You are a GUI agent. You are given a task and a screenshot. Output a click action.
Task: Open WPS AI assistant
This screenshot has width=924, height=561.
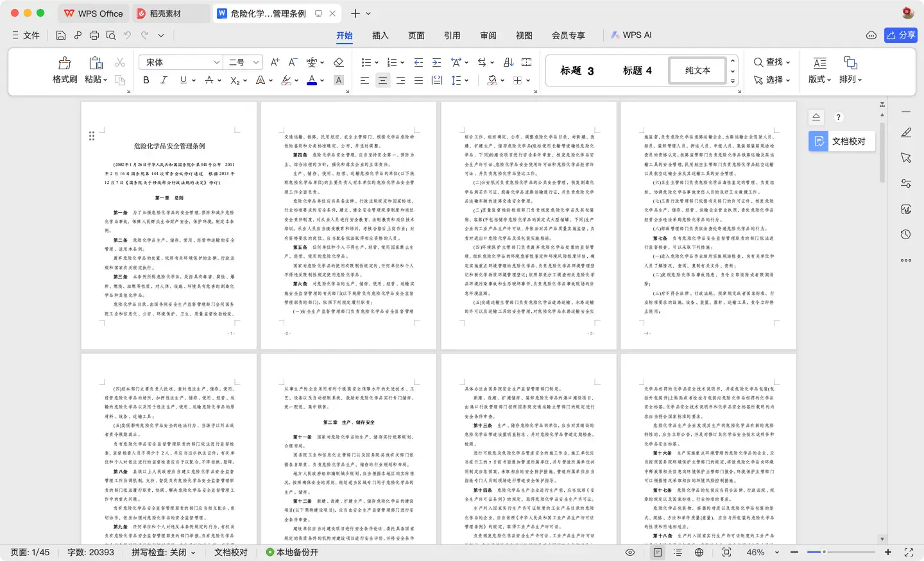pyautogui.click(x=631, y=35)
